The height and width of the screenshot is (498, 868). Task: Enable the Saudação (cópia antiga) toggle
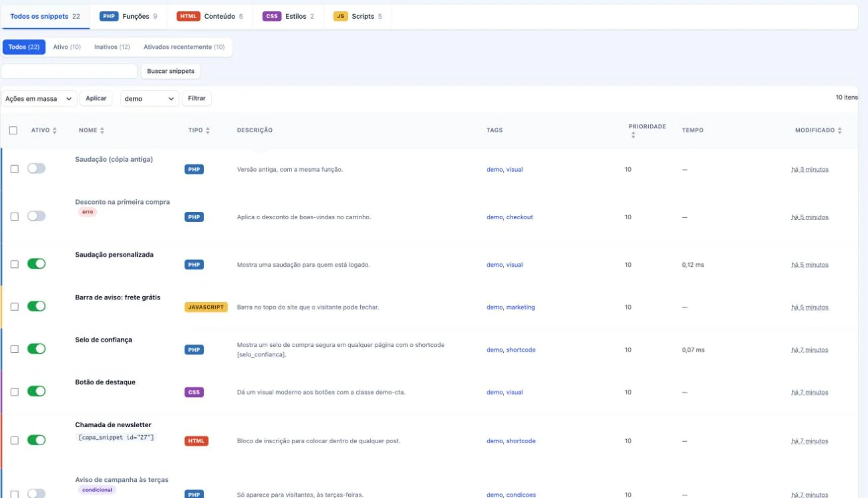click(36, 169)
